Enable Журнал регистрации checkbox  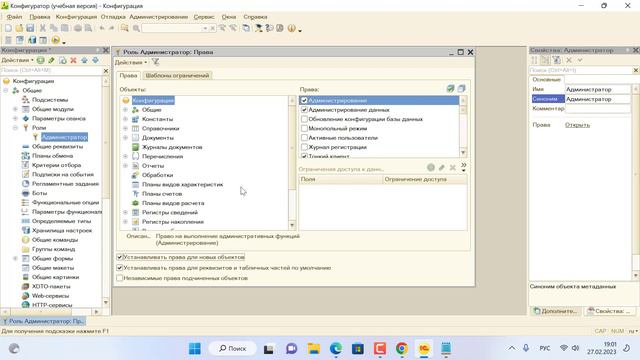click(304, 147)
